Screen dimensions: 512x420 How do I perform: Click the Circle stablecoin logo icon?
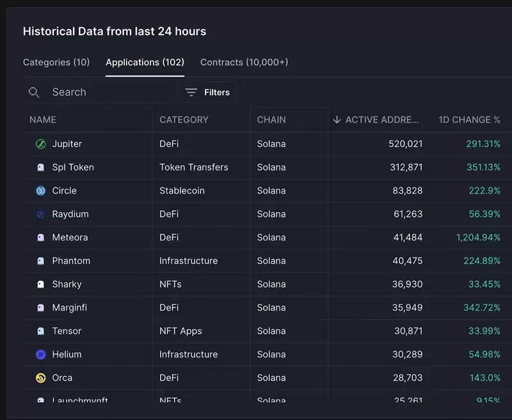point(41,191)
